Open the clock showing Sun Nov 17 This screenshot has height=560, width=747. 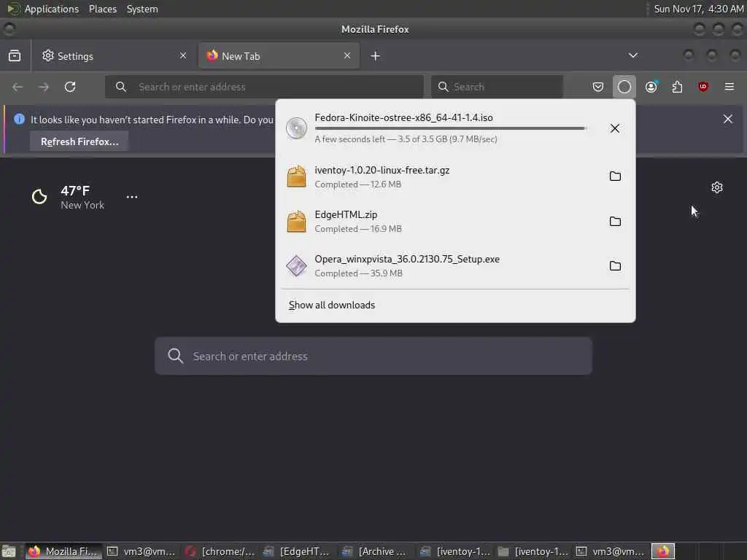698,9
